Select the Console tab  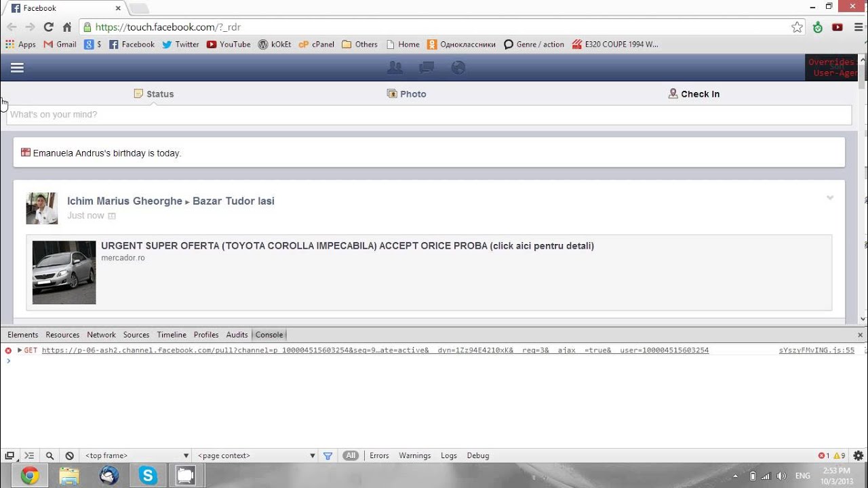[269, 335]
